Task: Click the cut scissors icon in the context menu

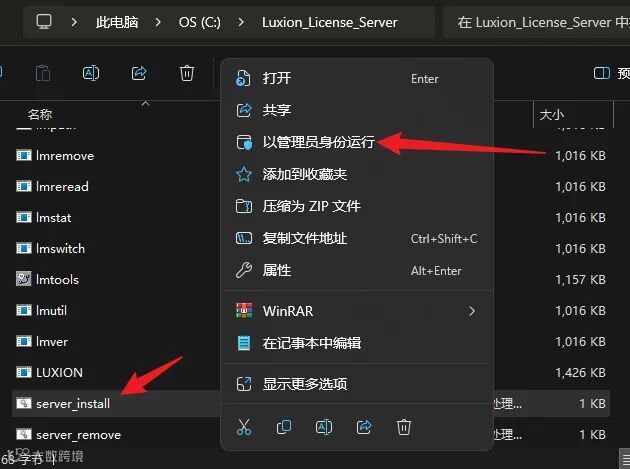Action: (x=244, y=427)
